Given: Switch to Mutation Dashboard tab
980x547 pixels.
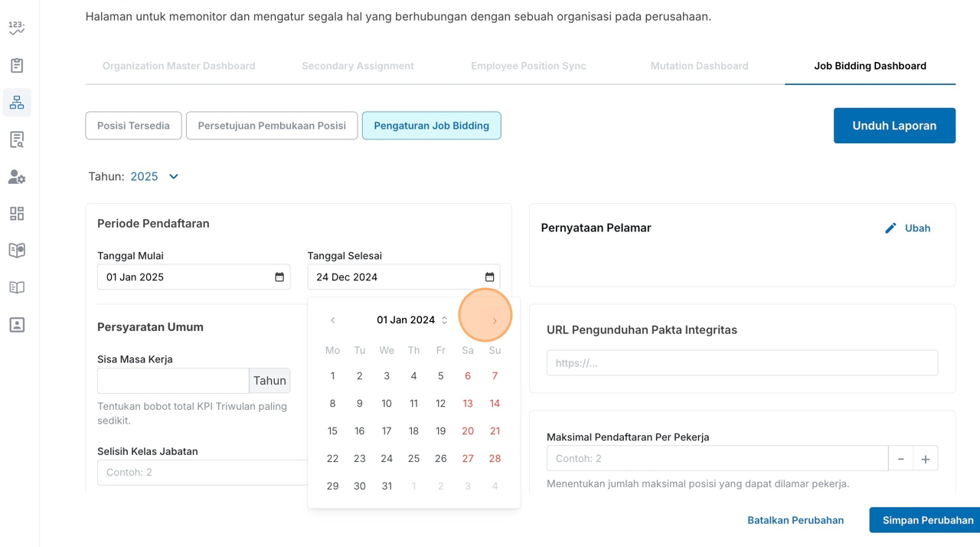Looking at the screenshot, I should [699, 66].
